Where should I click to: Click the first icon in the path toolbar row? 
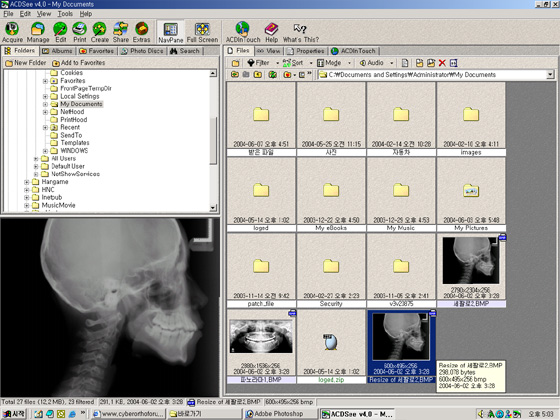[235, 74]
